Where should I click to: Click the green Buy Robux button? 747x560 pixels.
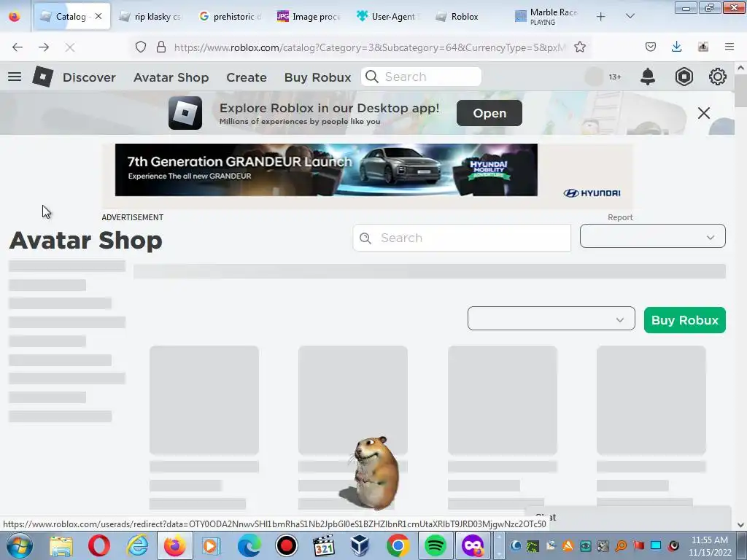684,320
